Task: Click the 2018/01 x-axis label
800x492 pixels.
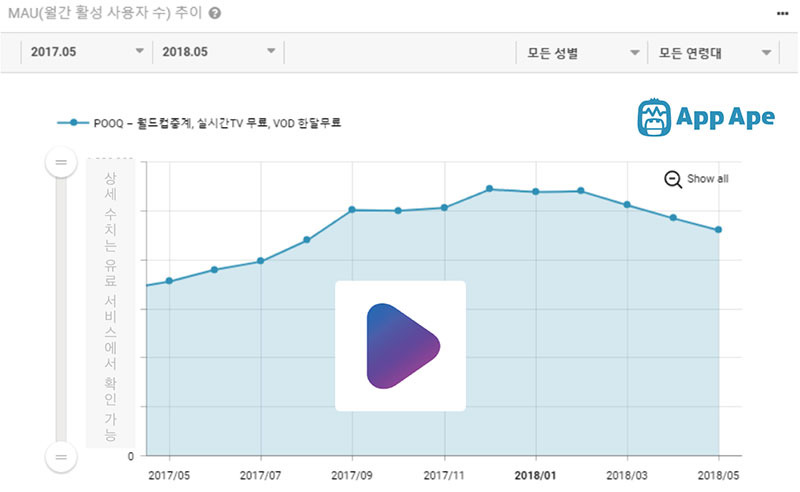Action: (x=535, y=476)
